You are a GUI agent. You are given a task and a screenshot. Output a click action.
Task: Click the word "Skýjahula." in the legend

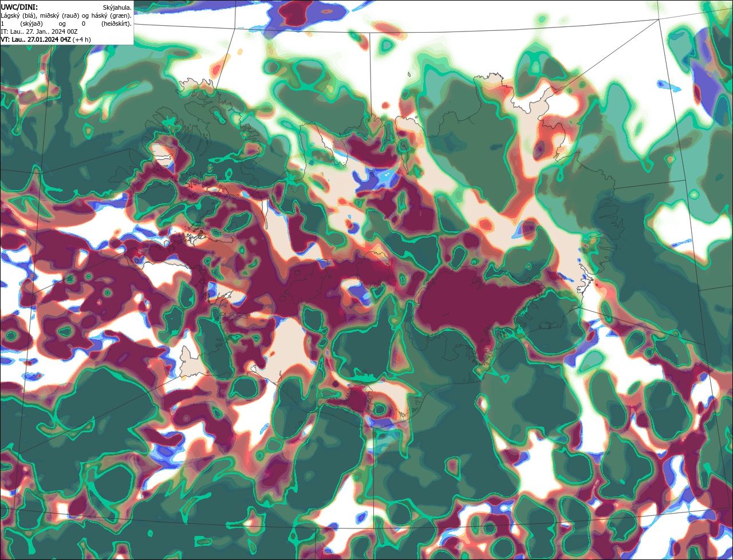(x=117, y=8)
